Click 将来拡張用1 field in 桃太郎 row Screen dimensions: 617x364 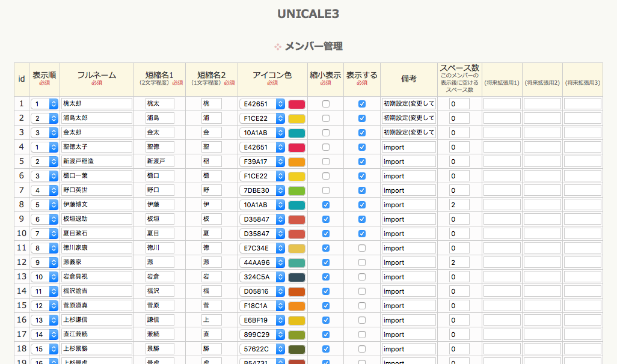point(502,104)
